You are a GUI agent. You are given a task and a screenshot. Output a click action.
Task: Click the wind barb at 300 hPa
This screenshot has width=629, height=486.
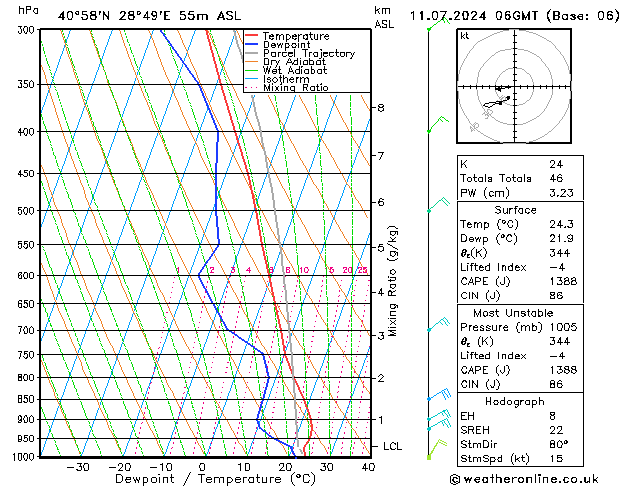438,23
